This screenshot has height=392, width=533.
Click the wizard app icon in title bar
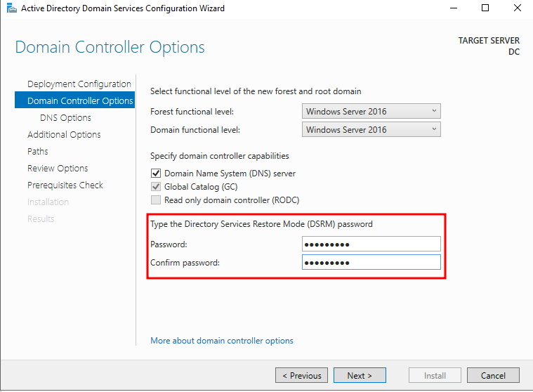point(11,8)
